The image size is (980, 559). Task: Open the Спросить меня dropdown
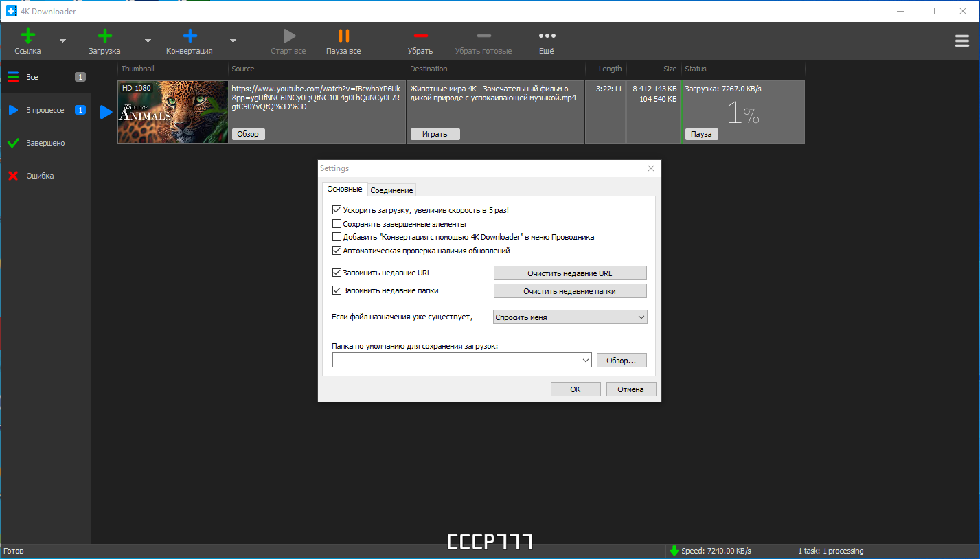coord(570,317)
